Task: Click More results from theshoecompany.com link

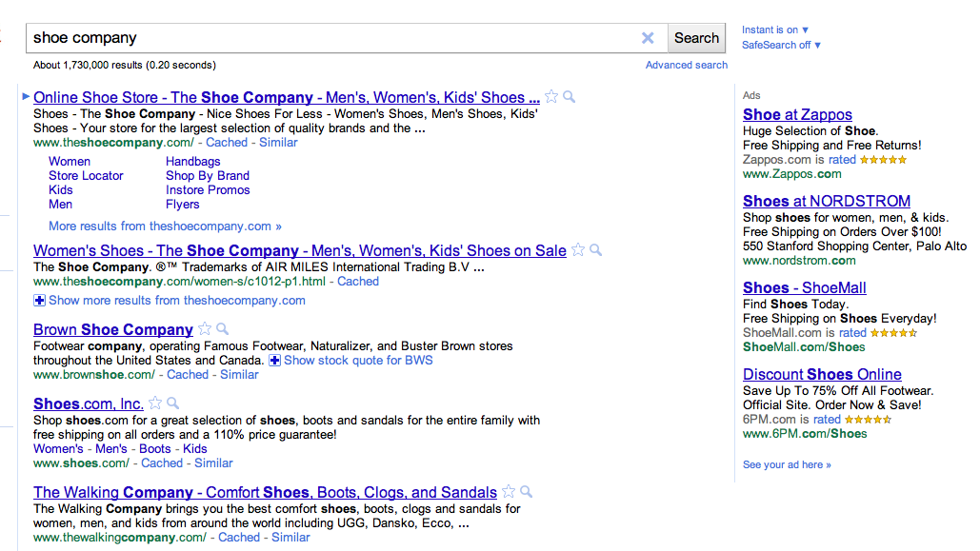Action: 165,226
